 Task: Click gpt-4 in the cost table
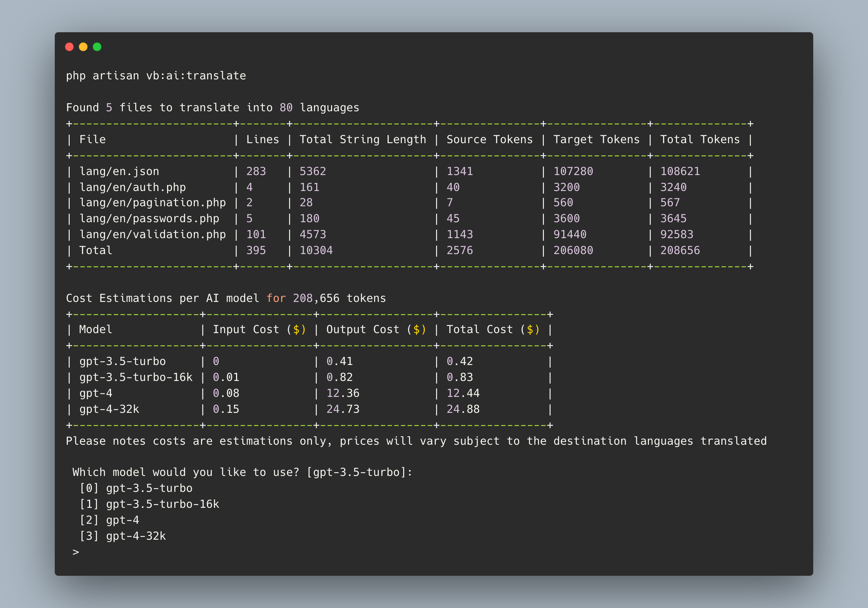click(96, 394)
